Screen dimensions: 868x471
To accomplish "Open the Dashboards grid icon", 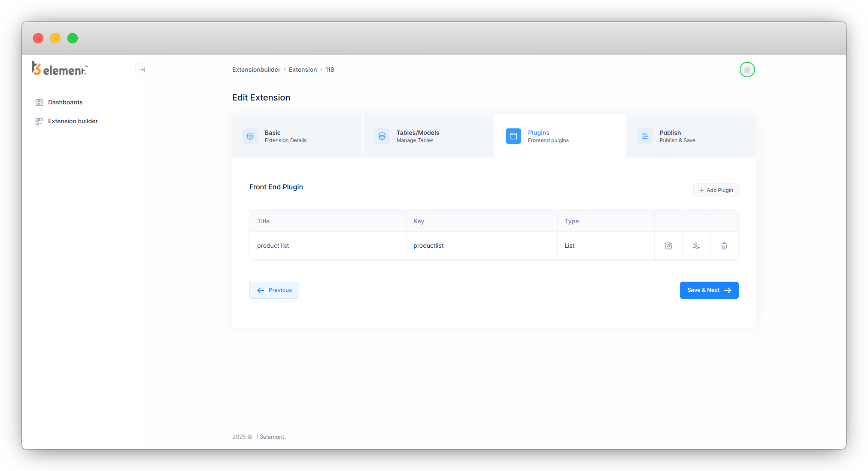I will pyautogui.click(x=39, y=102).
